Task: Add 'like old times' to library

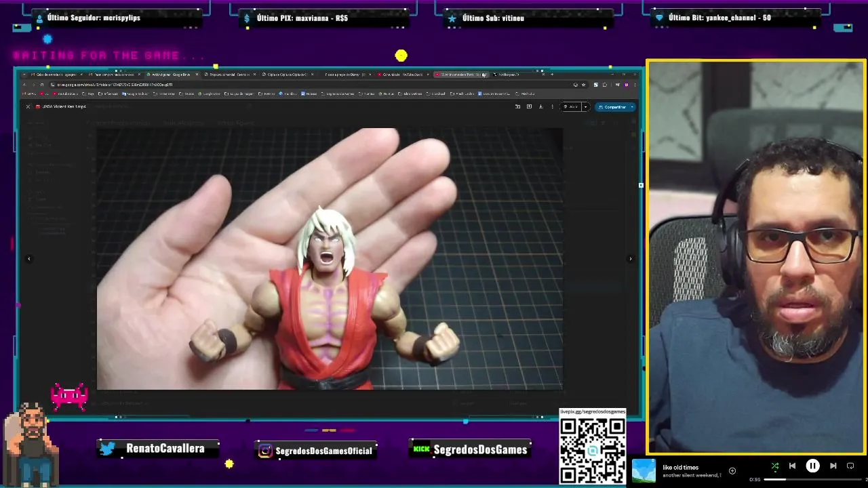Action: coord(732,470)
